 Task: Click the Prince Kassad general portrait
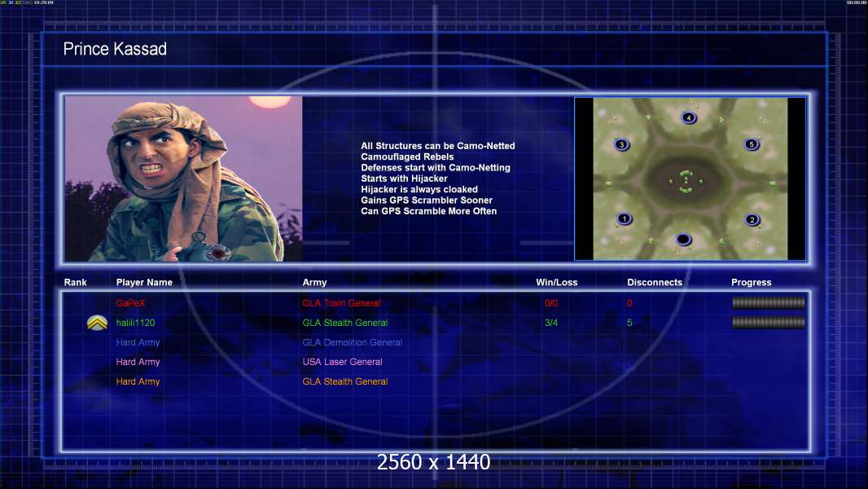(x=184, y=178)
